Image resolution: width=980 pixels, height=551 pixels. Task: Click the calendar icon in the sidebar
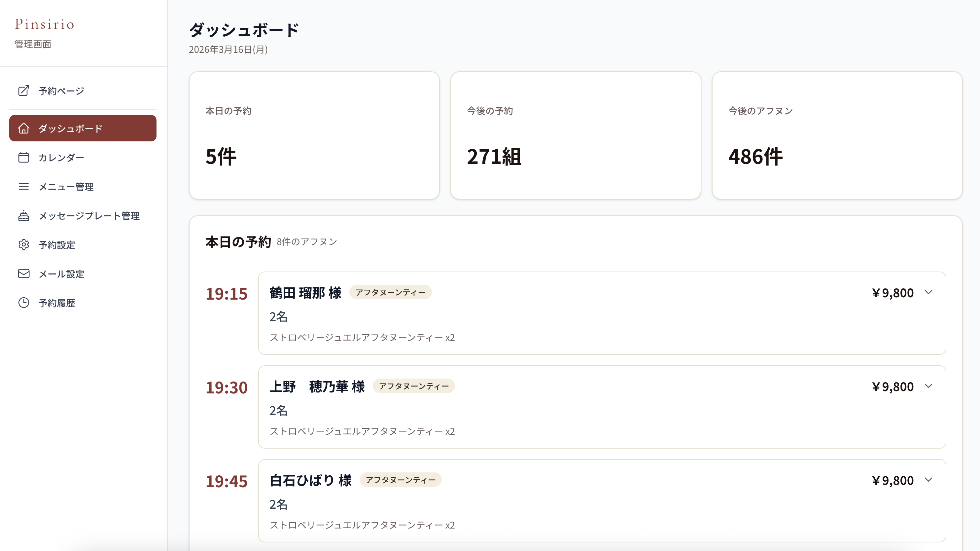point(23,157)
